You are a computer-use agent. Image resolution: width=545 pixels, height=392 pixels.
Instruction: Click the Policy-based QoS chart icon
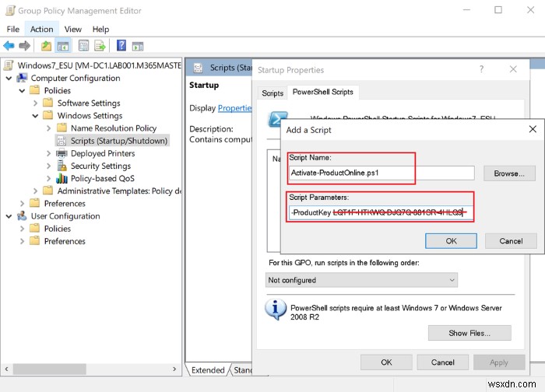(x=62, y=178)
